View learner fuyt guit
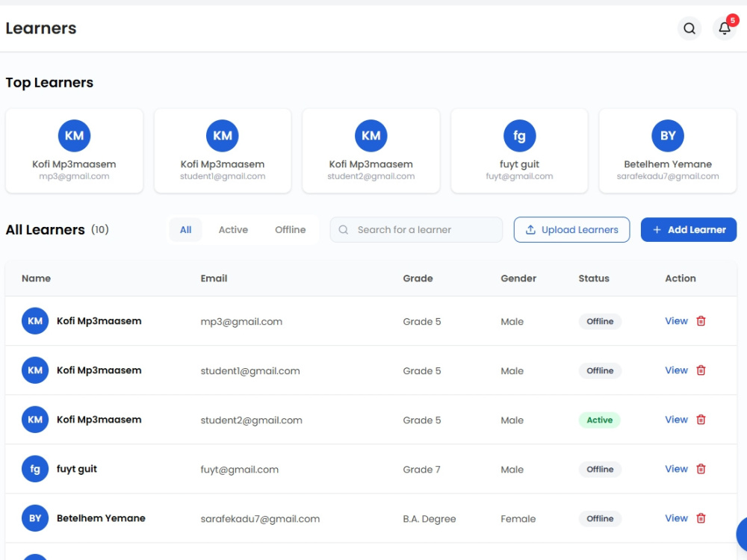 point(676,469)
